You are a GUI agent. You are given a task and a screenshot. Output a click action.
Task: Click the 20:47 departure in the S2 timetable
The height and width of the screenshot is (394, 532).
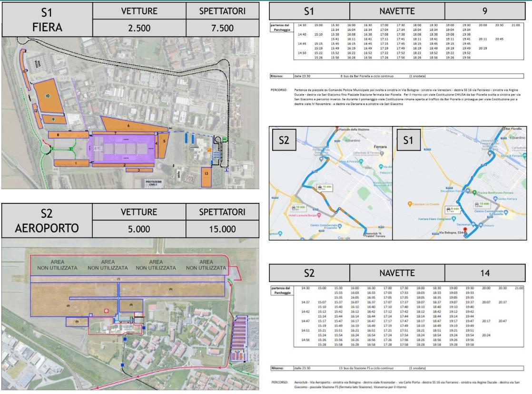(502, 321)
